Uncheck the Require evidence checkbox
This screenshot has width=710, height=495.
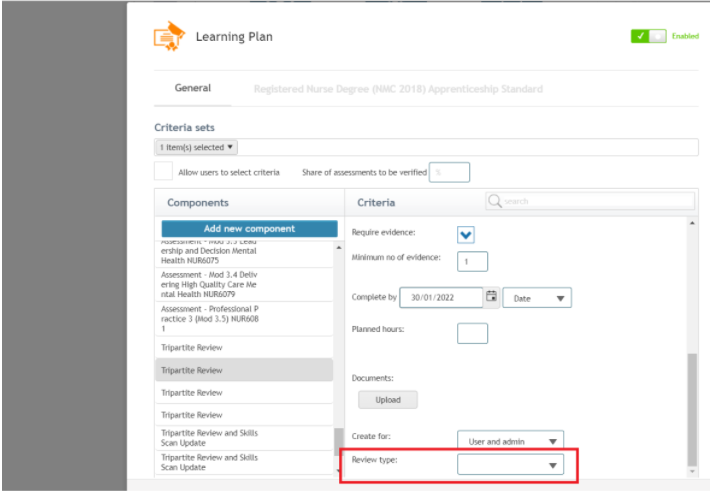465,235
